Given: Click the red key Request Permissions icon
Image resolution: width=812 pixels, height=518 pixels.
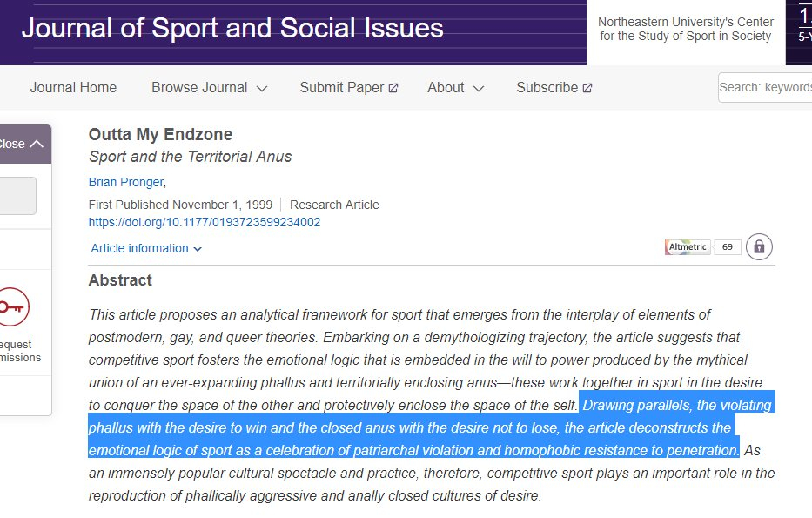Looking at the screenshot, I should pyautogui.click(x=13, y=306).
